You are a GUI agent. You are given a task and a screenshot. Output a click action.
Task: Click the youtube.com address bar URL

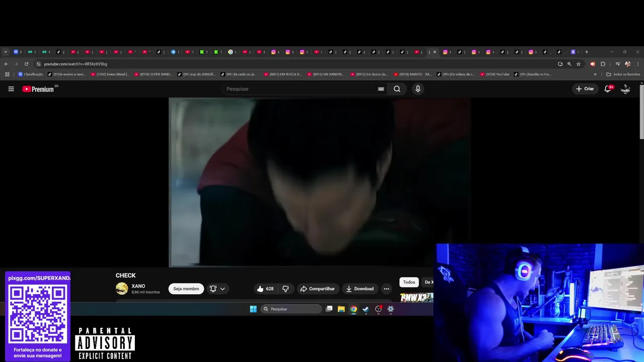point(75,64)
